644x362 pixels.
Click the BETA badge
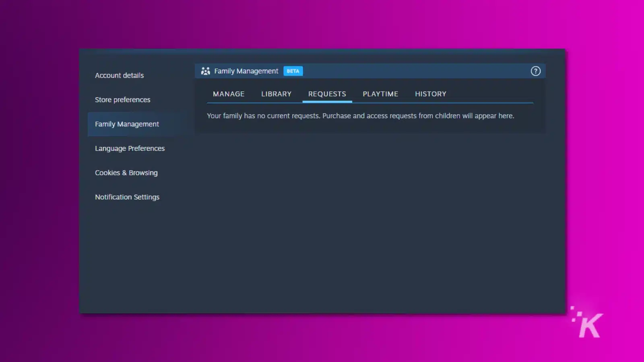pyautogui.click(x=293, y=71)
